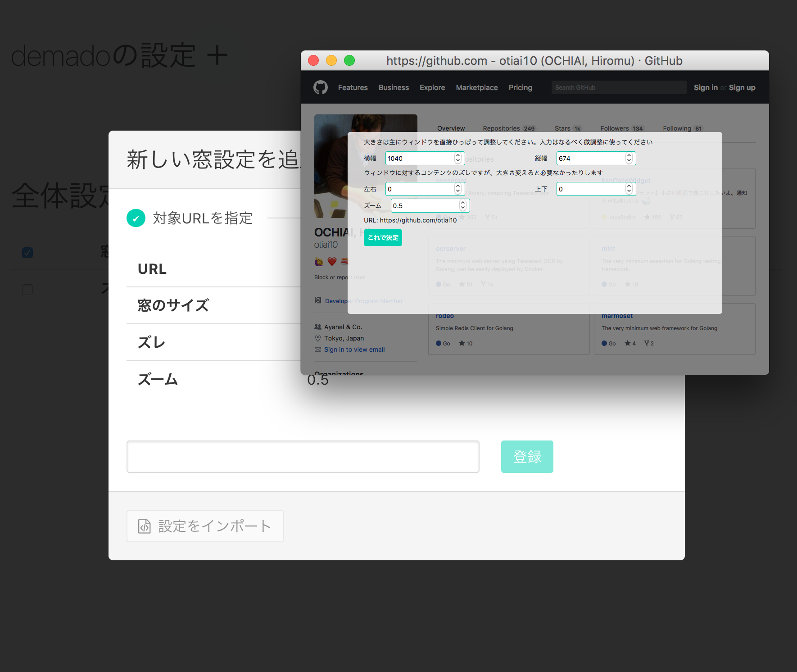
Task: Uncheck the selected checkbox in the settings table
Action: 27,253
